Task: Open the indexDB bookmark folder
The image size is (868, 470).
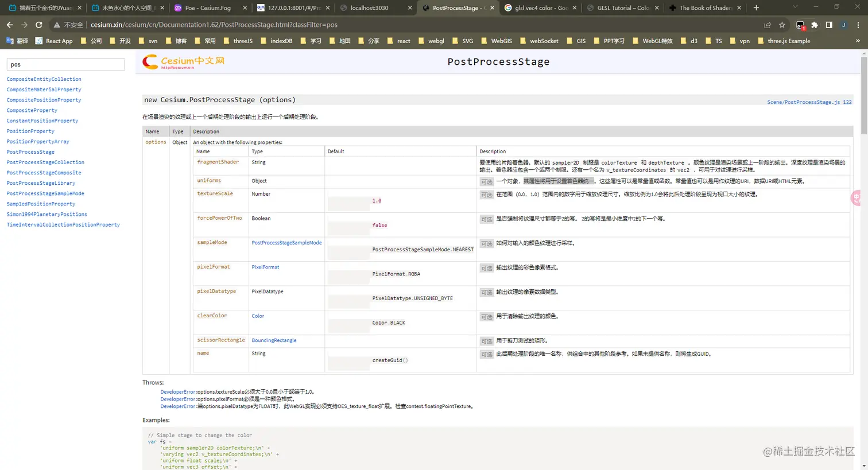Action: point(276,41)
